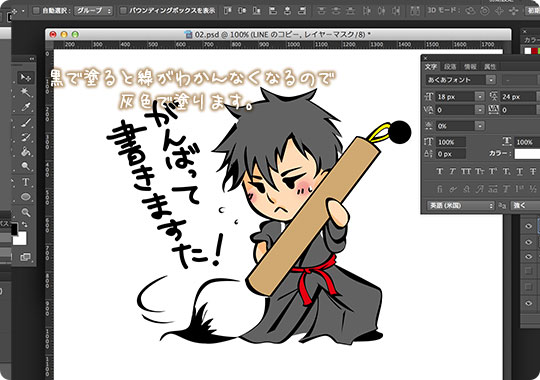Open the グループ auto-select dropdown
Viewport: 540px width, 380px height.
tap(94, 11)
